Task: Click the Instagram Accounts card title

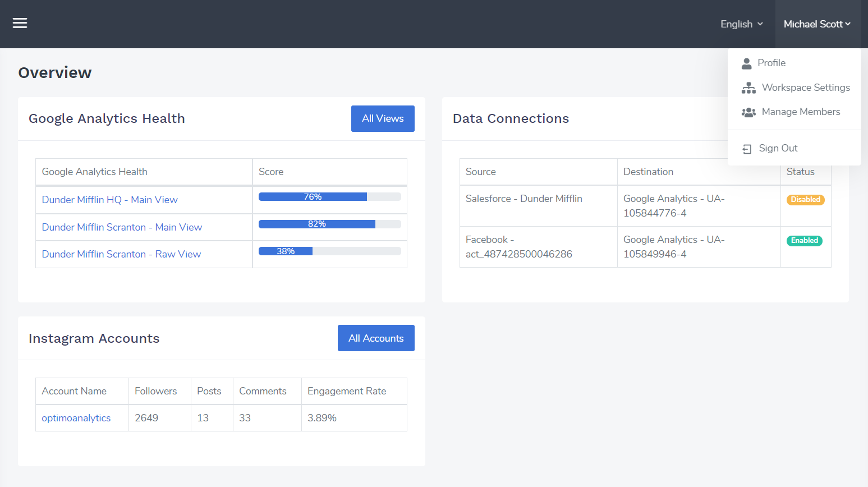Action: point(94,338)
